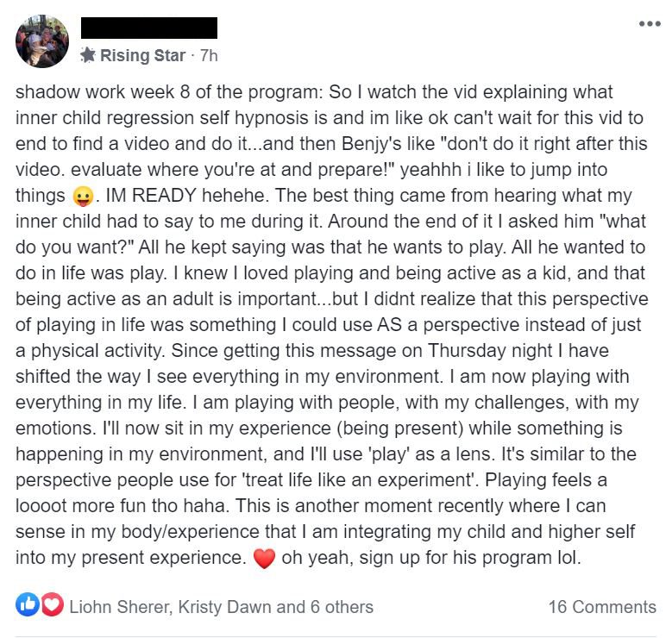This screenshot has height=638, width=672.
Task: Click the redacted author name
Action: [x=149, y=28]
